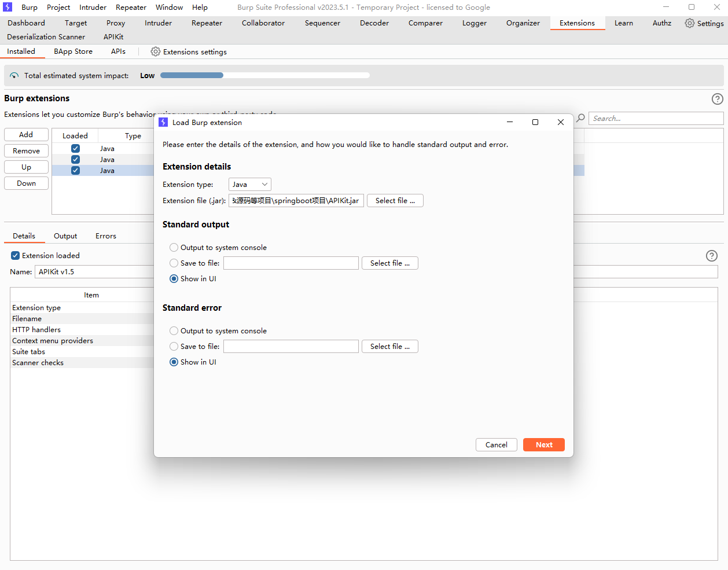Click Select file for Standard error
This screenshot has height=570, width=728.
[390, 347]
